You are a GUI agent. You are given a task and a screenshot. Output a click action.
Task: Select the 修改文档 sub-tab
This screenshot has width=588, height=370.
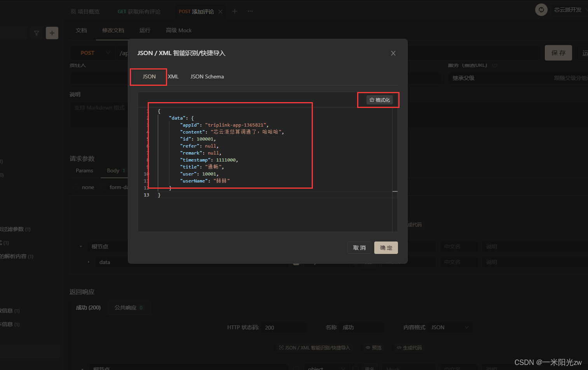pyautogui.click(x=113, y=30)
